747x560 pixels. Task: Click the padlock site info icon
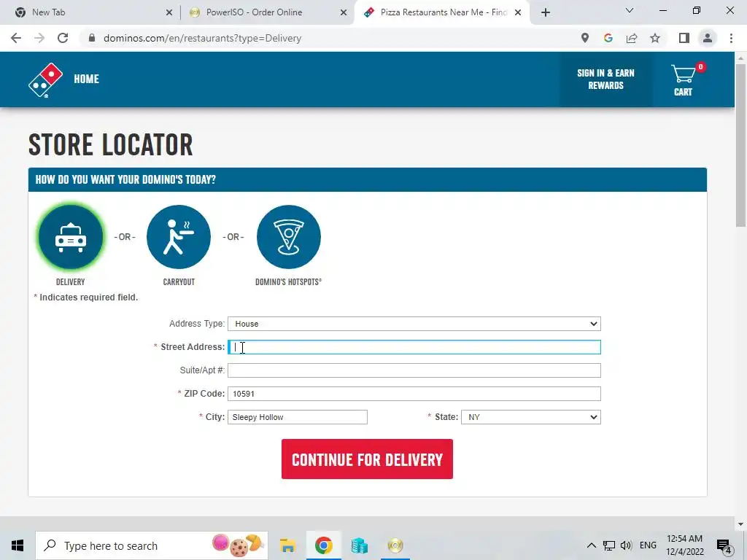coord(92,38)
